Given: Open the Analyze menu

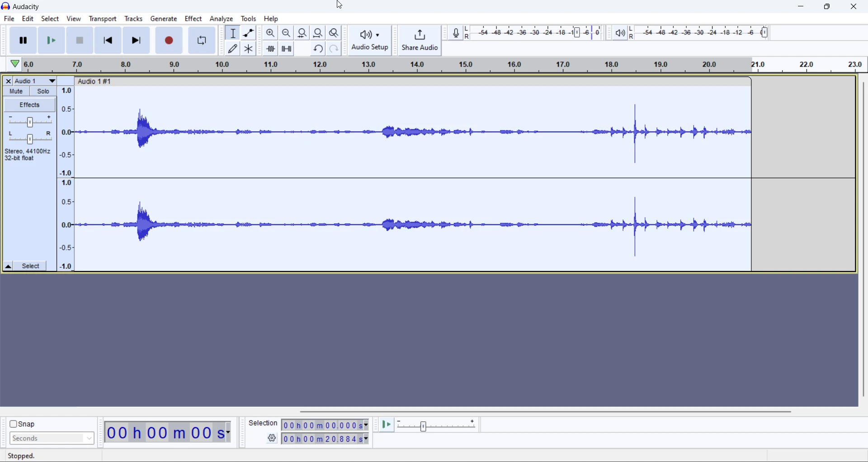Looking at the screenshot, I should point(222,19).
